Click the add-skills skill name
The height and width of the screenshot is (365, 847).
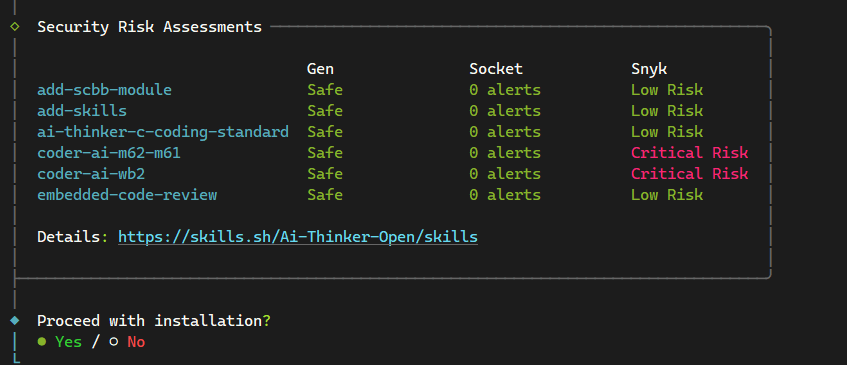point(82,111)
